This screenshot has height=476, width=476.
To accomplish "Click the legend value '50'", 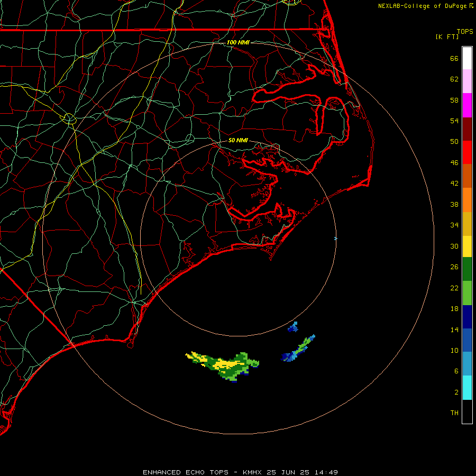I will tap(454, 142).
